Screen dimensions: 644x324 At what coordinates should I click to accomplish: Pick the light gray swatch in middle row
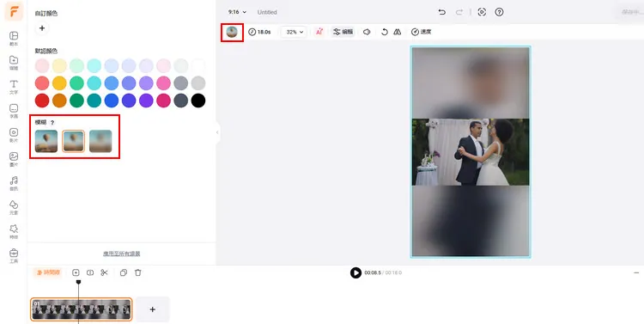tap(198, 83)
